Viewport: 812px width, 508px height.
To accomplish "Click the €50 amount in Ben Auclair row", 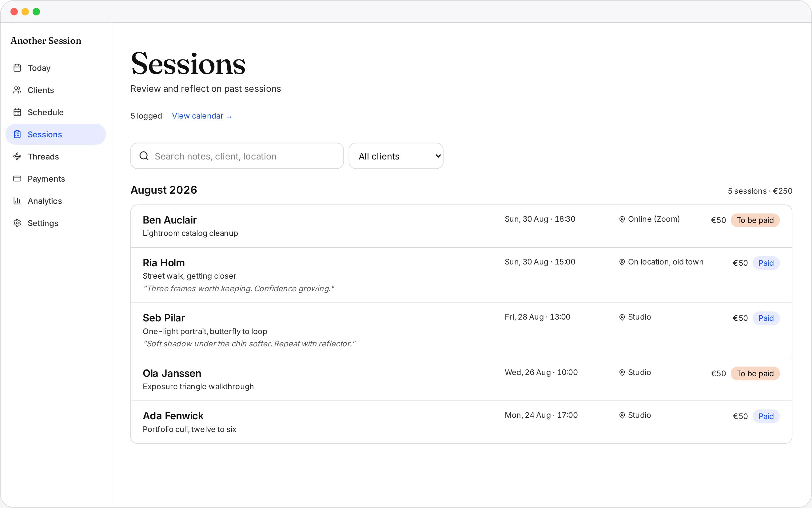I will pyautogui.click(x=718, y=220).
